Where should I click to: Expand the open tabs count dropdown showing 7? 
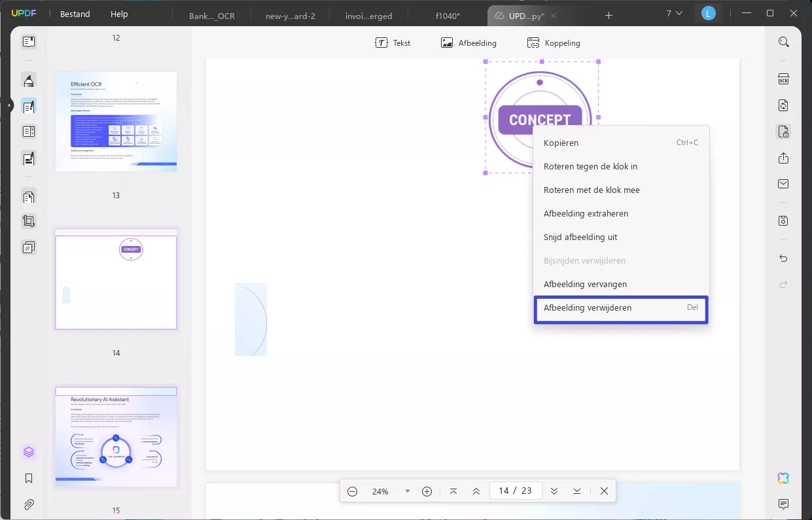pyautogui.click(x=675, y=14)
